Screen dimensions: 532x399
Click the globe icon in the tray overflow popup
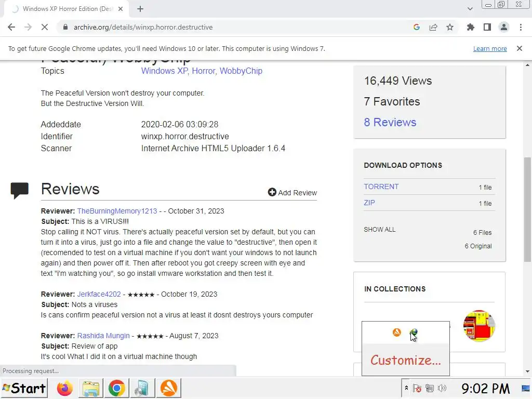tap(414, 332)
